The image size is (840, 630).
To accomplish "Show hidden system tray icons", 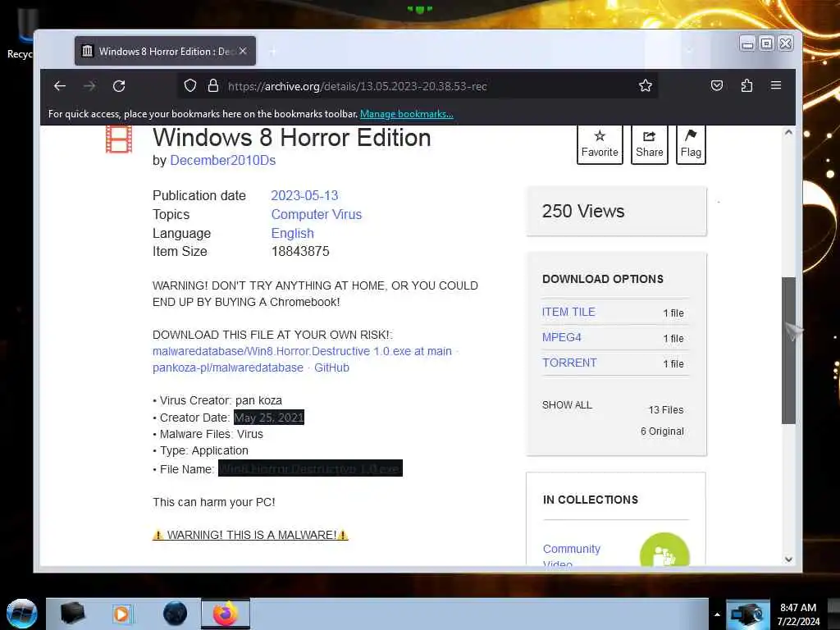I will (x=717, y=614).
